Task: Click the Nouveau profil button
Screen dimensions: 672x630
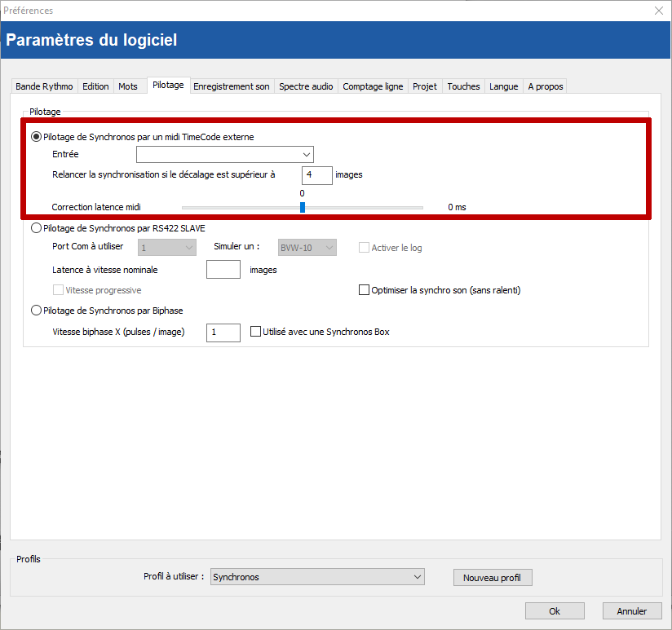Action: coord(492,578)
